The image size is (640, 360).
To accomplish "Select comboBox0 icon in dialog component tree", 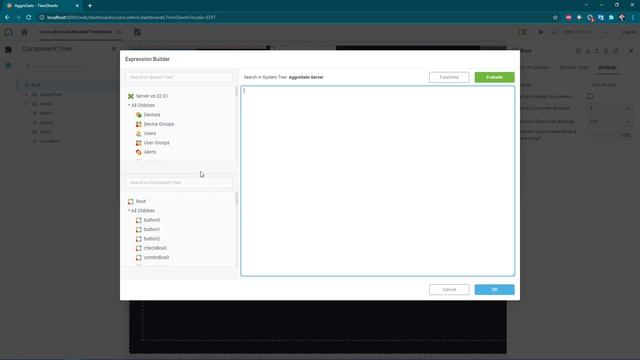I will pyautogui.click(x=138, y=258).
